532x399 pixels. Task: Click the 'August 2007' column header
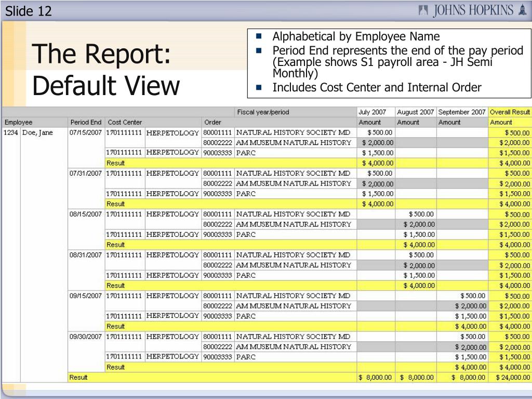click(x=415, y=112)
